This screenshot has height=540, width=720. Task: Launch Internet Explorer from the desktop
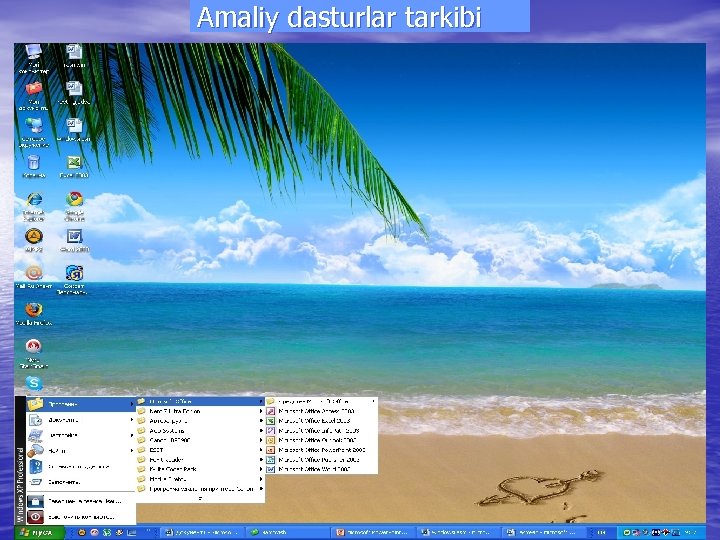pos(34,207)
